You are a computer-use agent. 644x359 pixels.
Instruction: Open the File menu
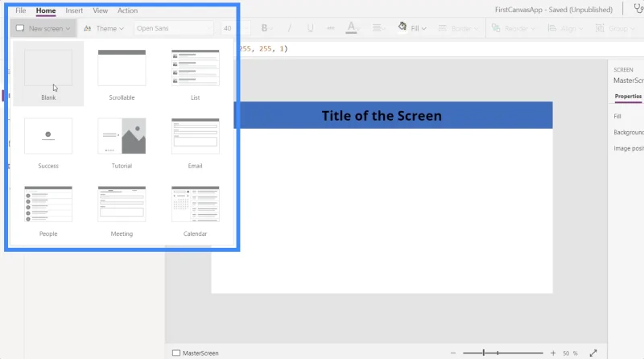pos(21,10)
